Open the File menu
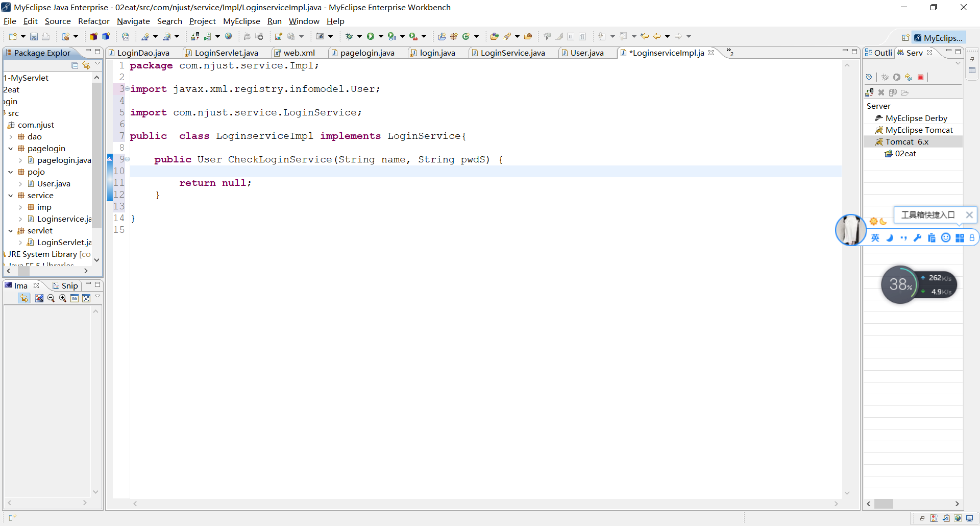 click(x=10, y=21)
